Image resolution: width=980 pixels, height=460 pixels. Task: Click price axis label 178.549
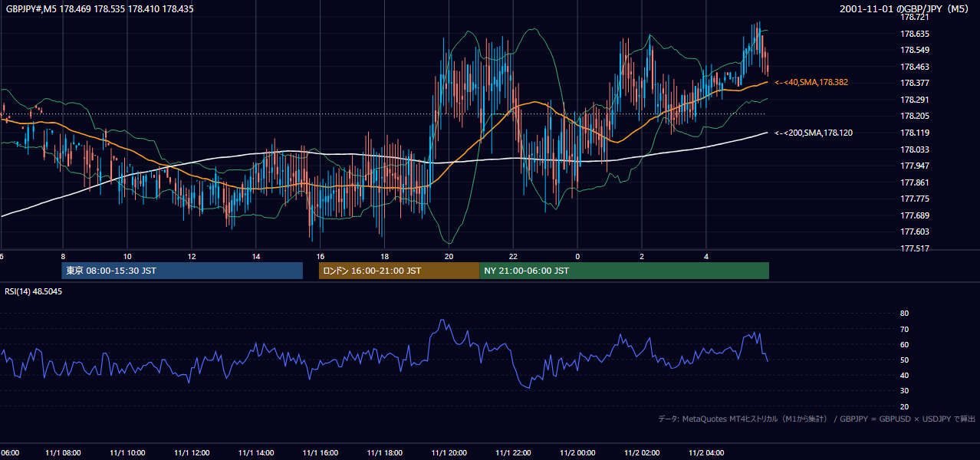(x=915, y=50)
